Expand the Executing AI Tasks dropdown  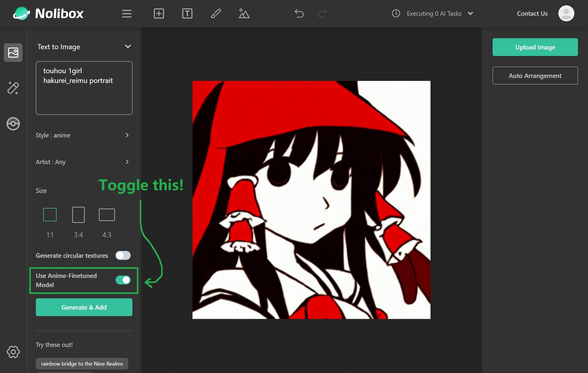pyautogui.click(x=470, y=14)
